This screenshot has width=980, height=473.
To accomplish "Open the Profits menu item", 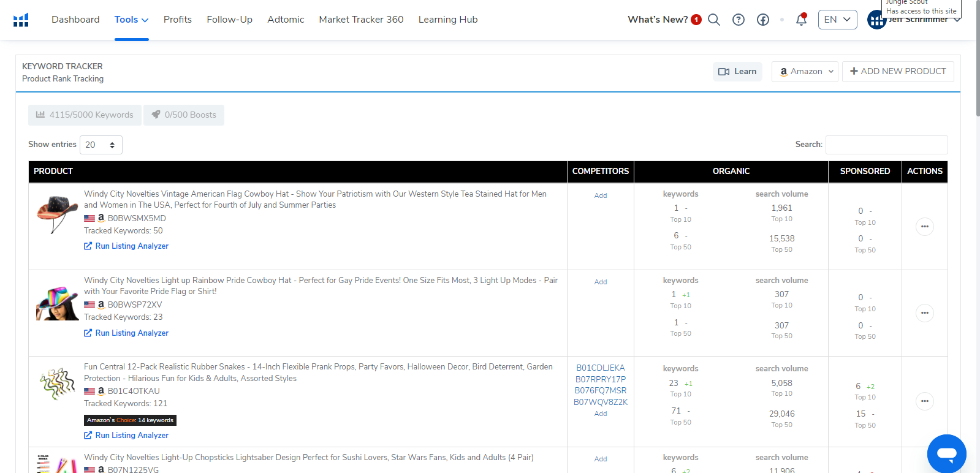I will [178, 20].
